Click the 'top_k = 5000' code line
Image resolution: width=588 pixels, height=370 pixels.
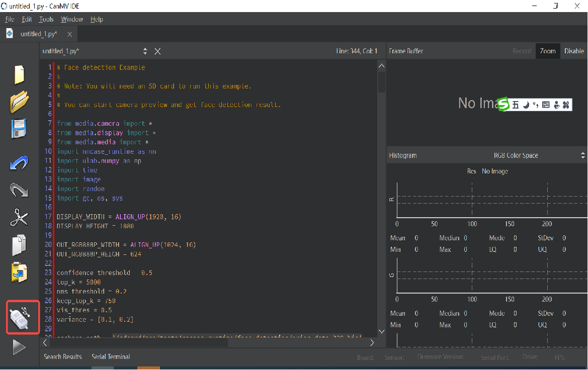pyautogui.click(x=79, y=282)
